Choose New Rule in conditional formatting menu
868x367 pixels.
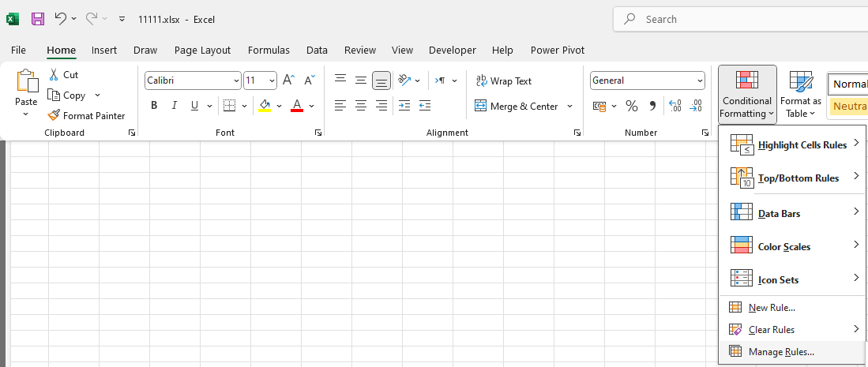[771, 308]
